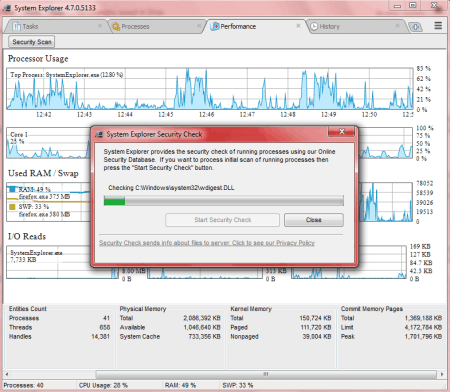
Task: Click 'Processes: 40' in status bar
Action: 23,385
